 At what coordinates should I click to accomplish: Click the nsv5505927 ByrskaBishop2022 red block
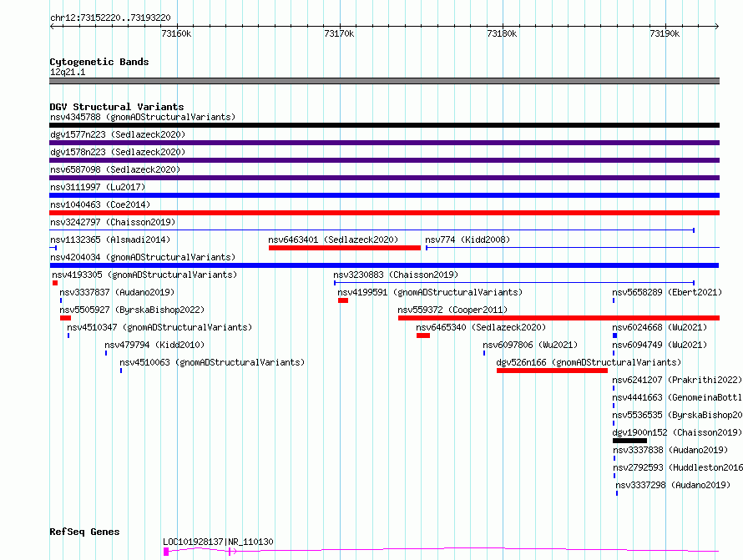tap(65, 318)
